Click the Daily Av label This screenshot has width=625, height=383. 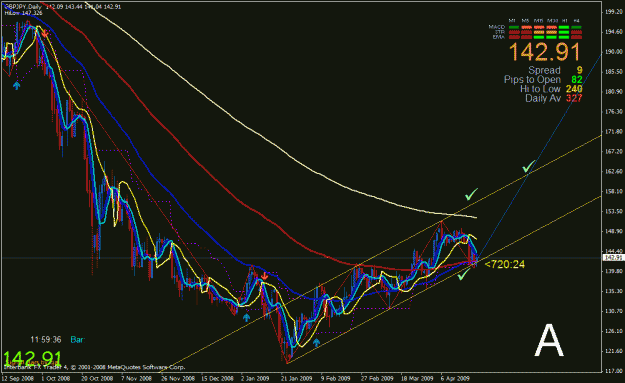[543, 98]
